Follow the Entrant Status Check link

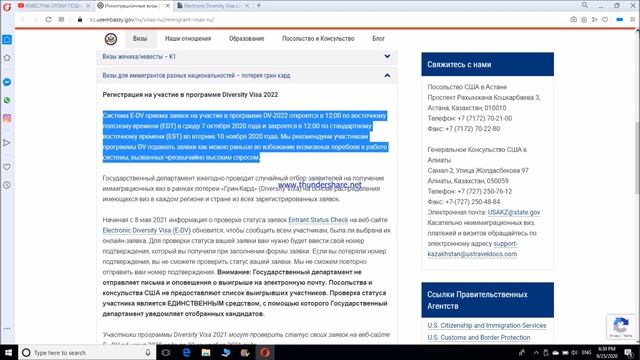point(318,220)
